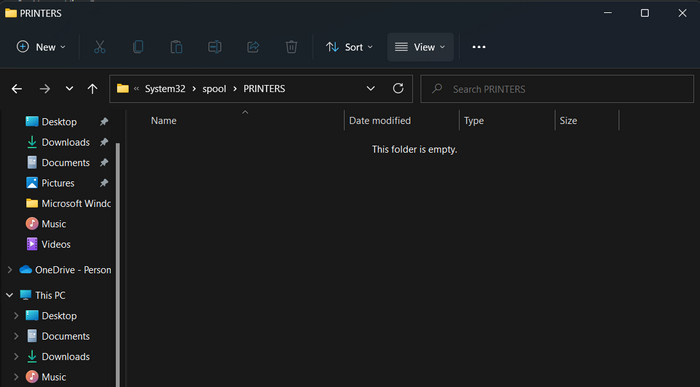The height and width of the screenshot is (387, 700).
Task: Close the PRINTERS window
Action: (x=682, y=13)
